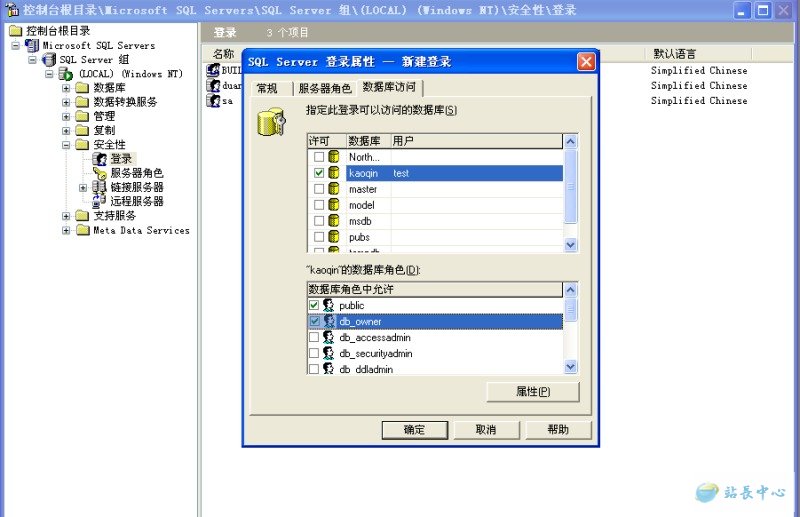Viewport: 800px width, 517px height.
Task: Collapse the (LOCAL) server node
Action: (x=49, y=74)
